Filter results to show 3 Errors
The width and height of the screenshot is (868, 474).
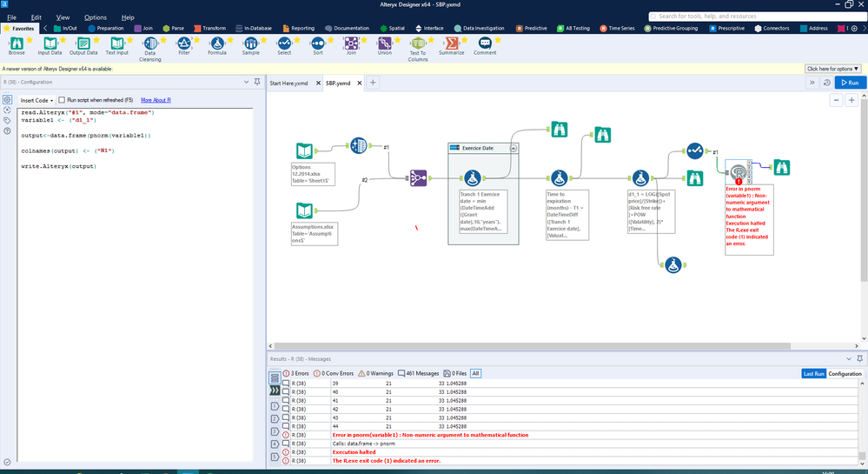coord(298,373)
